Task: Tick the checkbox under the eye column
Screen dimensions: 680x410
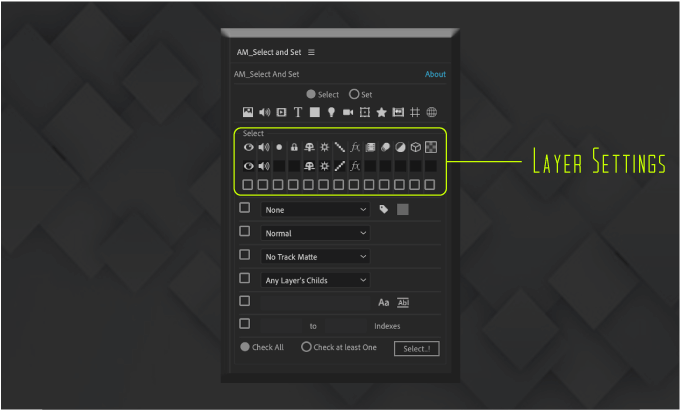Action: [248, 185]
